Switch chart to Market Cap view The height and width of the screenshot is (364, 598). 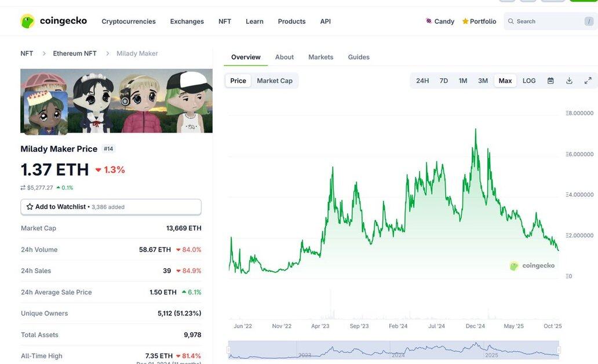point(275,81)
